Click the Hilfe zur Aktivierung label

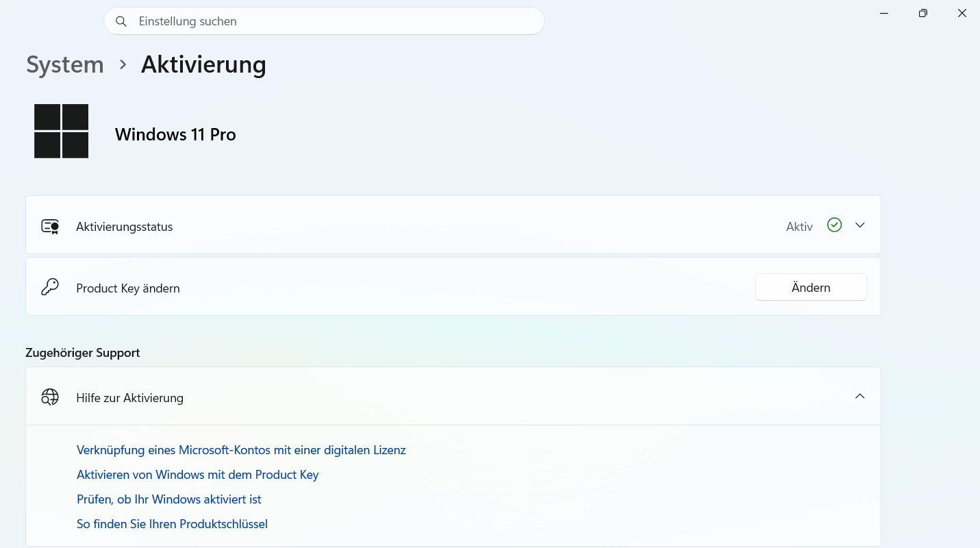(x=130, y=398)
